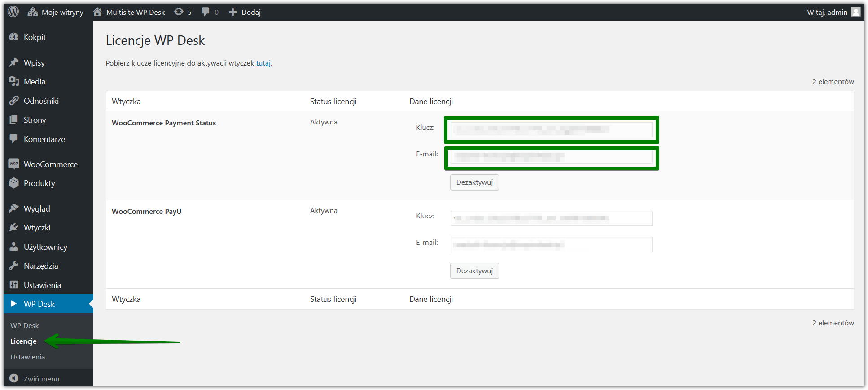The image size is (868, 390).
Task: Open the Licencje submenu entry
Action: click(23, 341)
